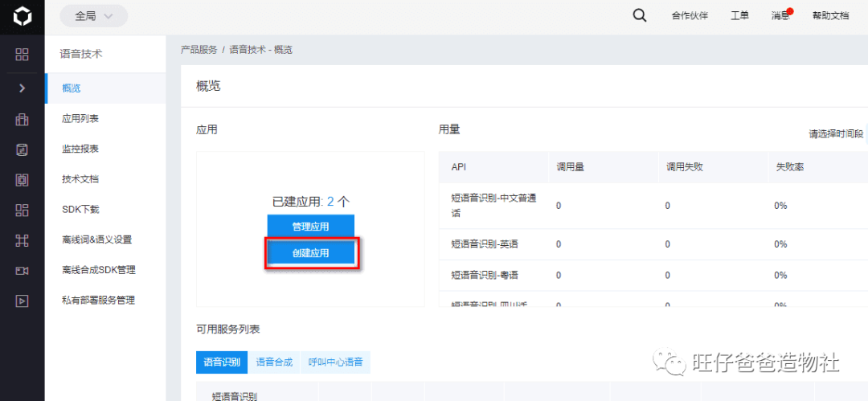Click the connected-nodes icon in dark sidebar
This screenshot has height=401, width=868.
[23, 240]
